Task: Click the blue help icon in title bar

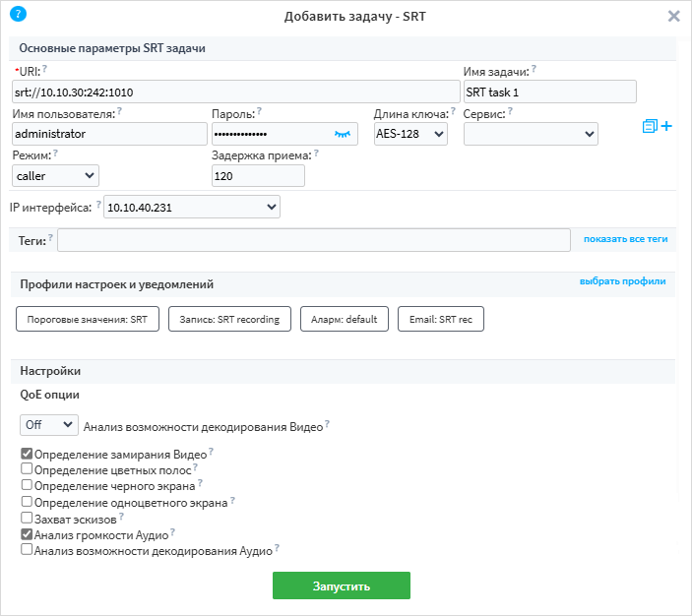Action: 18,15
